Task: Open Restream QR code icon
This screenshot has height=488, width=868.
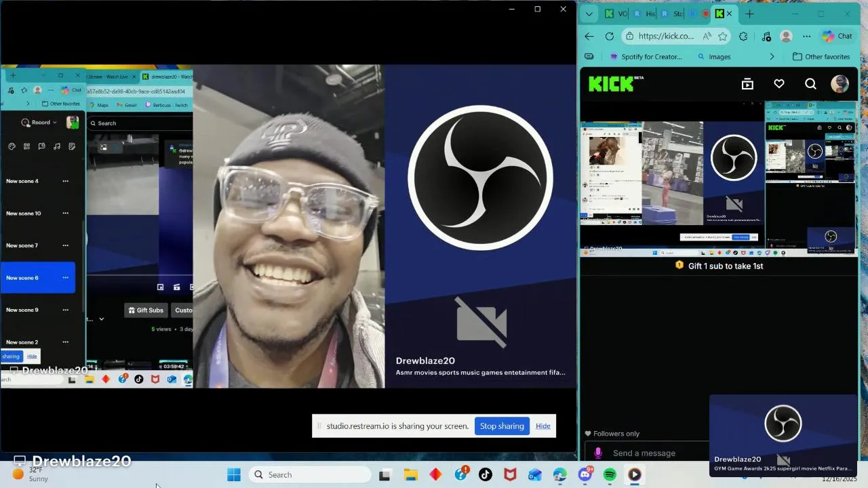Action: pos(26,146)
